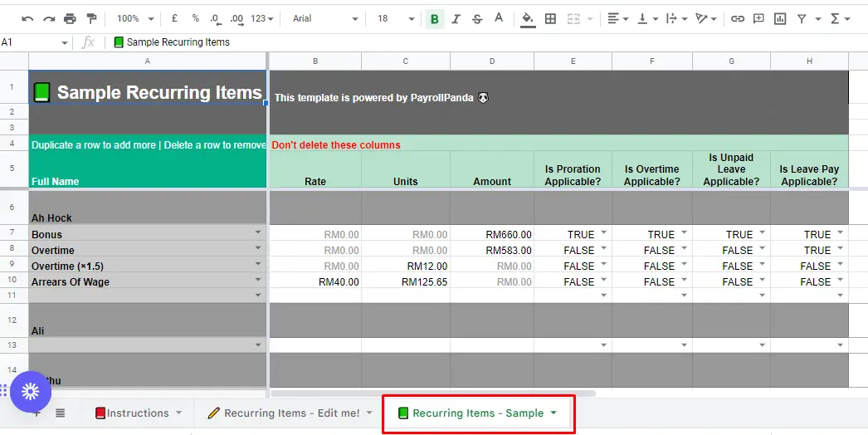The height and width of the screenshot is (435, 868).
Task: Select the paint format roller icon
Action: pos(91,19)
